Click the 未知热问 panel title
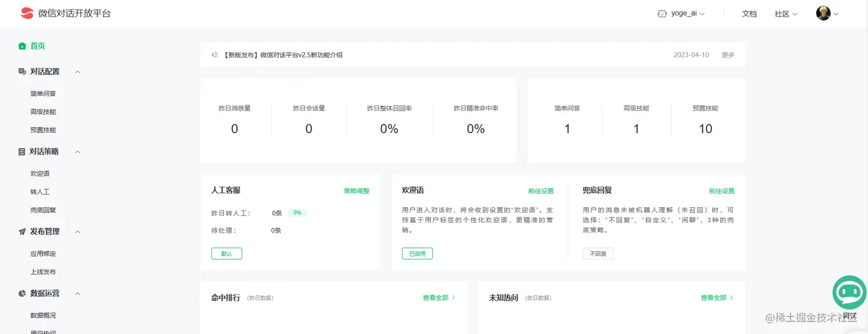This screenshot has width=868, height=334. 503,298
